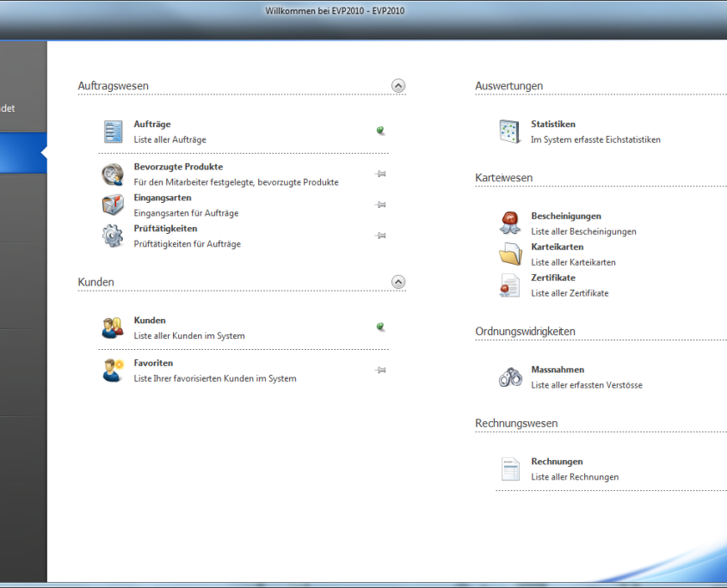
Task: Select the Eingangsarten mailbox icon
Action: pyautogui.click(x=113, y=205)
